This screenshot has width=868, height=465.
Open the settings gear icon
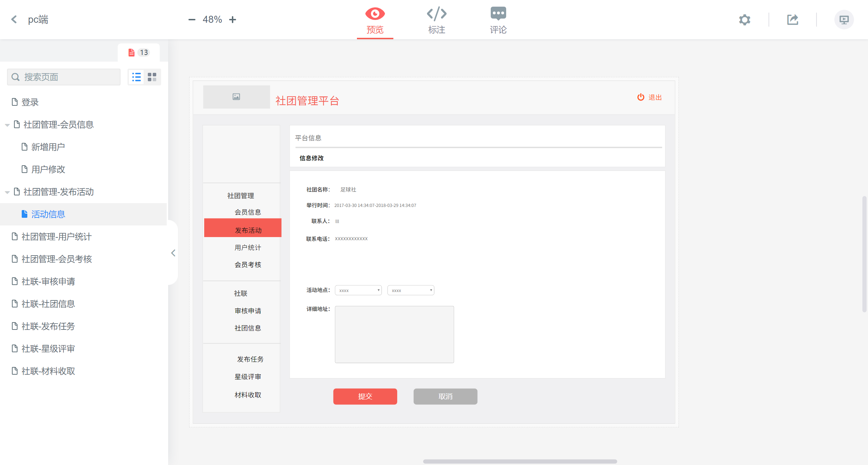coord(745,20)
